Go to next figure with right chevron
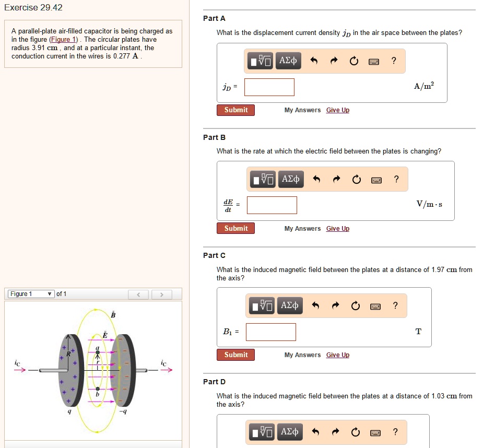This screenshot has width=483, height=448. point(162,293)
